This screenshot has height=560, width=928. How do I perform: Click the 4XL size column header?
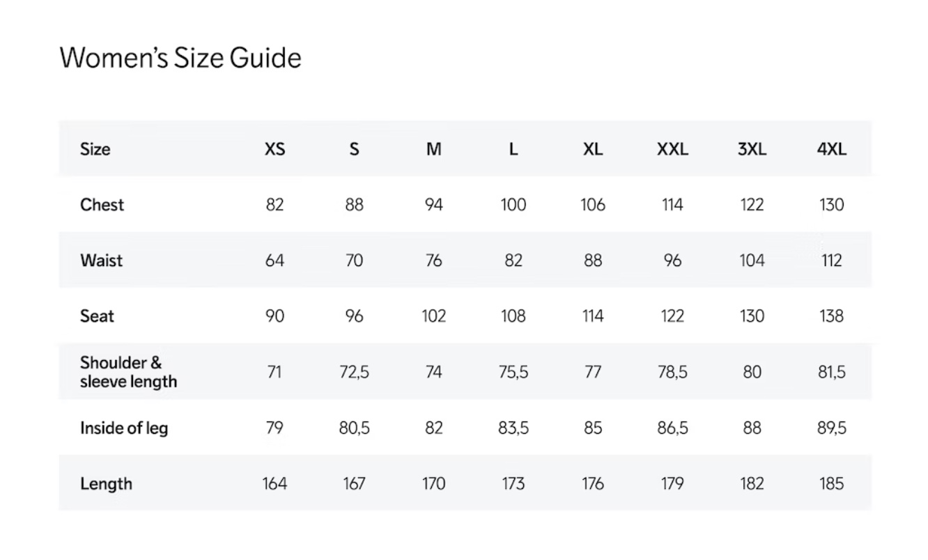[x=832, y=149]
